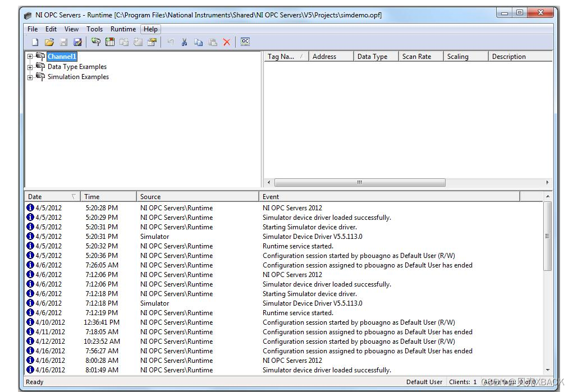
Task: Sort event log by Source column
Action: pyautogui.click(x=198, y=196)
